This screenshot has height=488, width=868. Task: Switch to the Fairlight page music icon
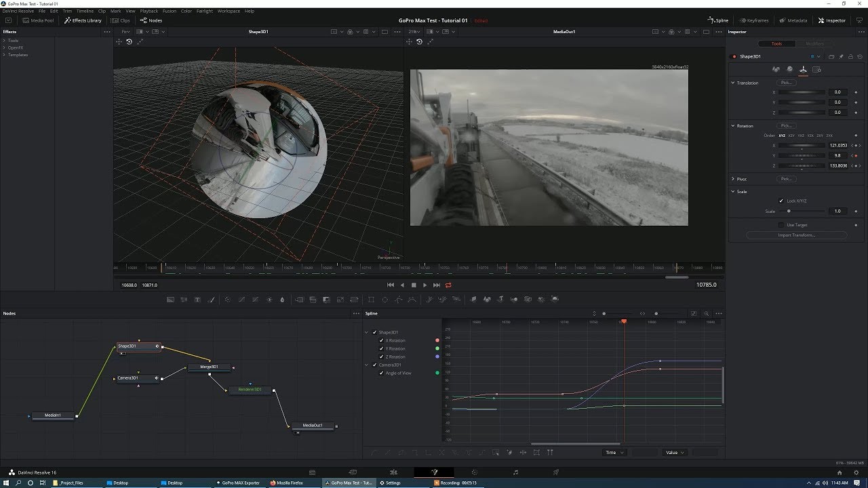[x=515, y=472]
